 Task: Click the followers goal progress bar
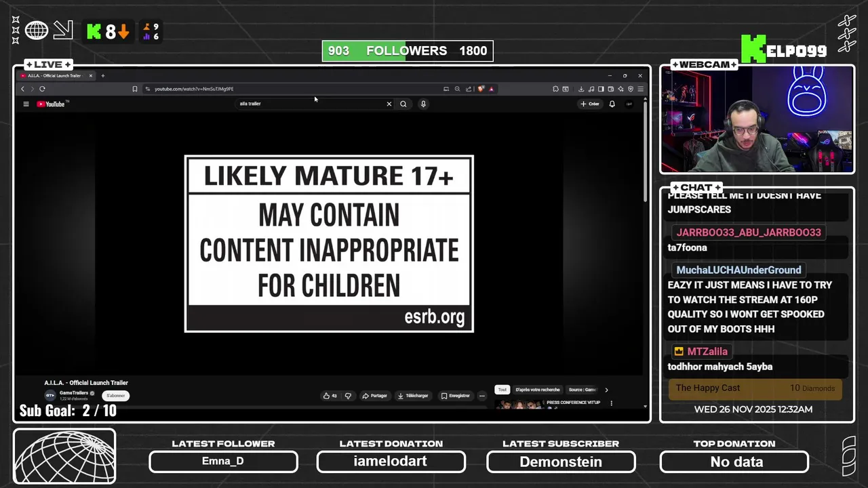408,51
